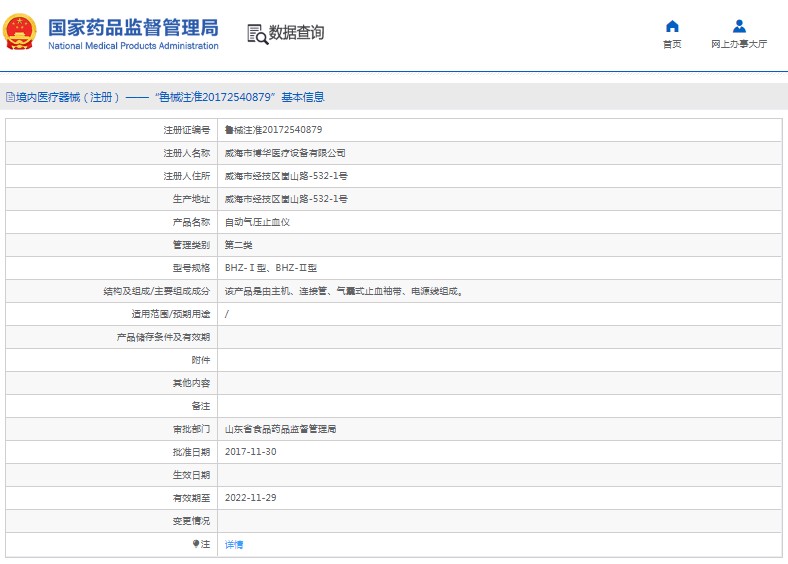
Task: Select 山东省食品药品监督管理局 cell
Action: [280, 429]
